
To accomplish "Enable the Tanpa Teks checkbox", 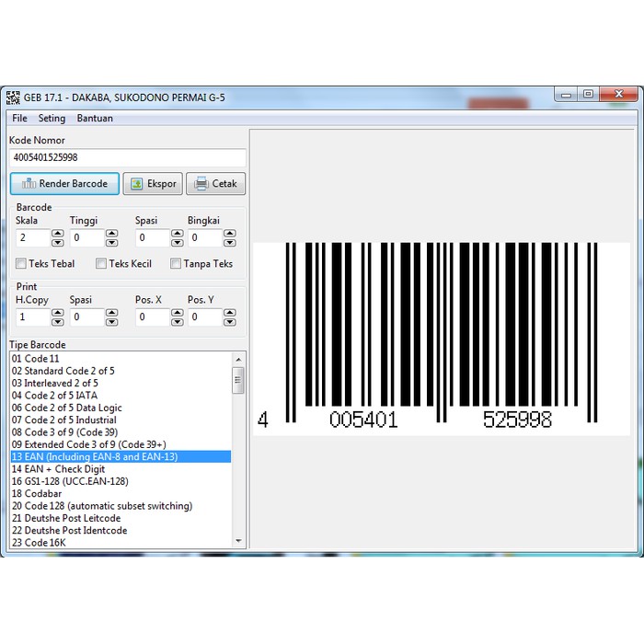I will 176,263.
